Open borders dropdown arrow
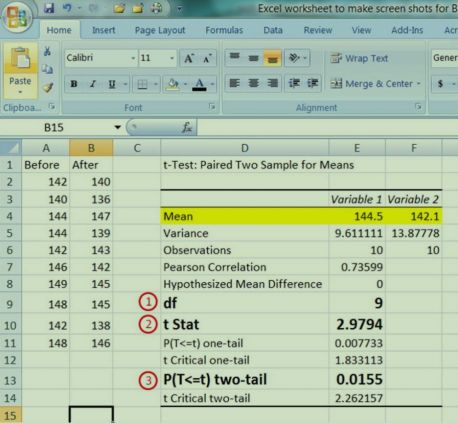The image size is (458, 423). [x=156, y=84]
